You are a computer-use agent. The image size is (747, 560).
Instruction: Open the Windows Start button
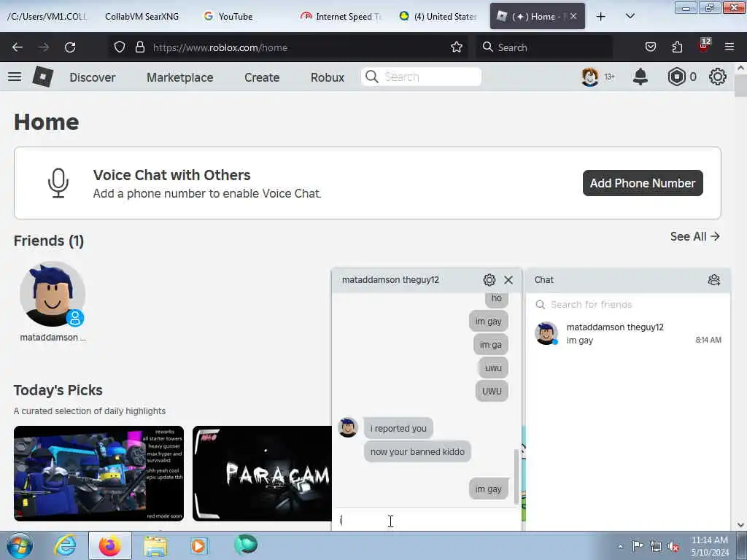click(20, 545)
